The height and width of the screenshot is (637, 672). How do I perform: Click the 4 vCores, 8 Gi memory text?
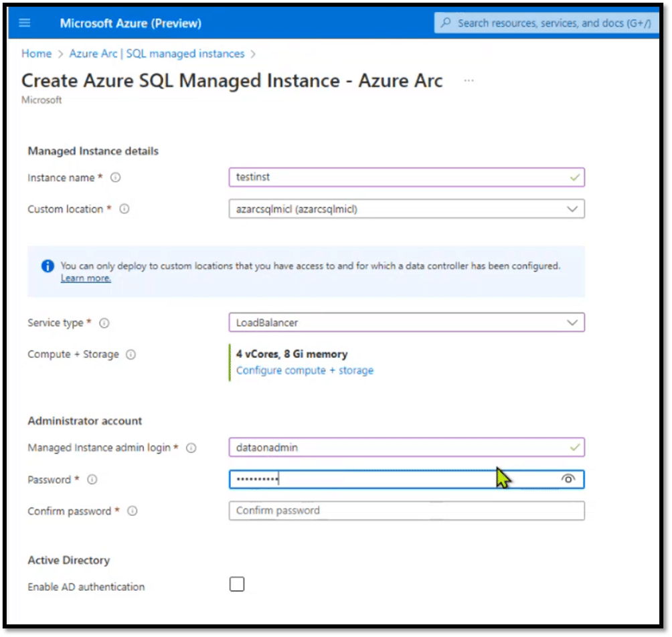pyautogui.click(x=292, y=354)
